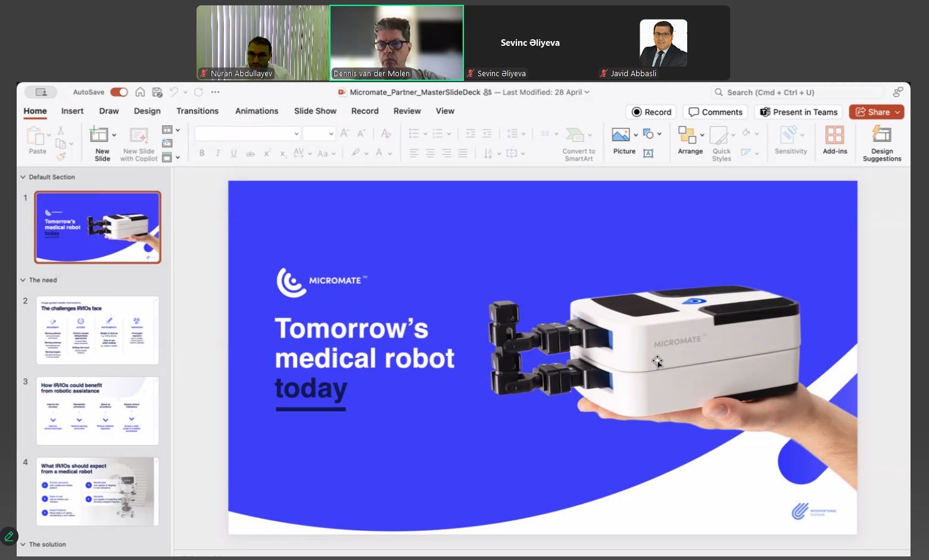Click the Picture insert icon

coord(621,135)
